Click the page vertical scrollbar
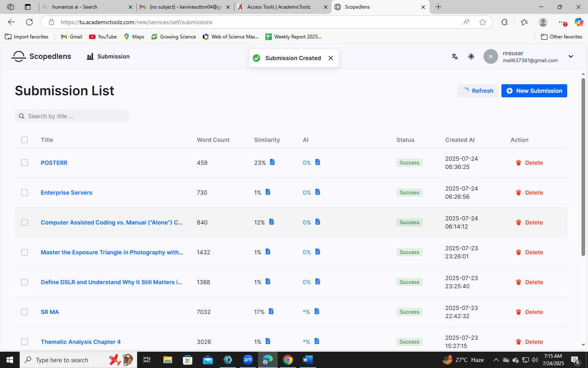Image resolution: width=588 pixels, height=368 pixels. click(583, 168)
